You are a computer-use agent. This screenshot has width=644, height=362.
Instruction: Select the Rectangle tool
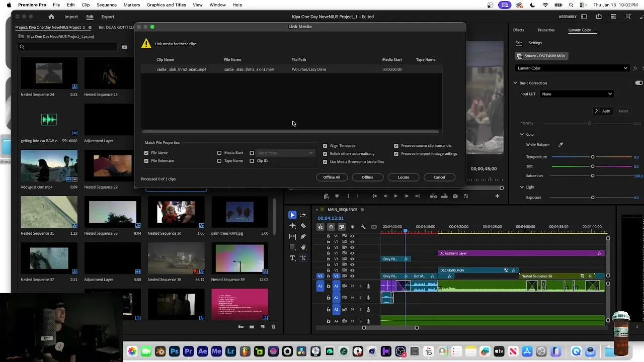292,247
